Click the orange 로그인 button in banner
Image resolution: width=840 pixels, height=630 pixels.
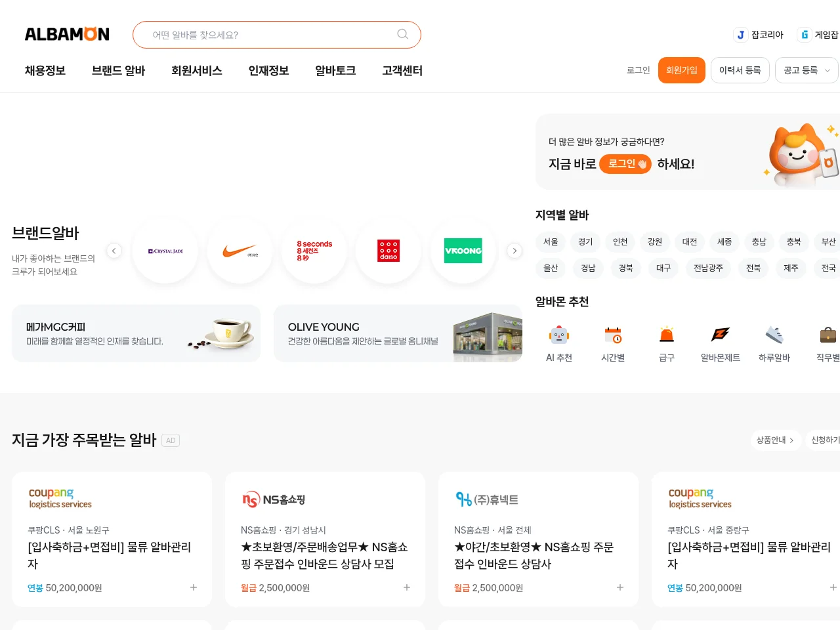click(625, 164)
